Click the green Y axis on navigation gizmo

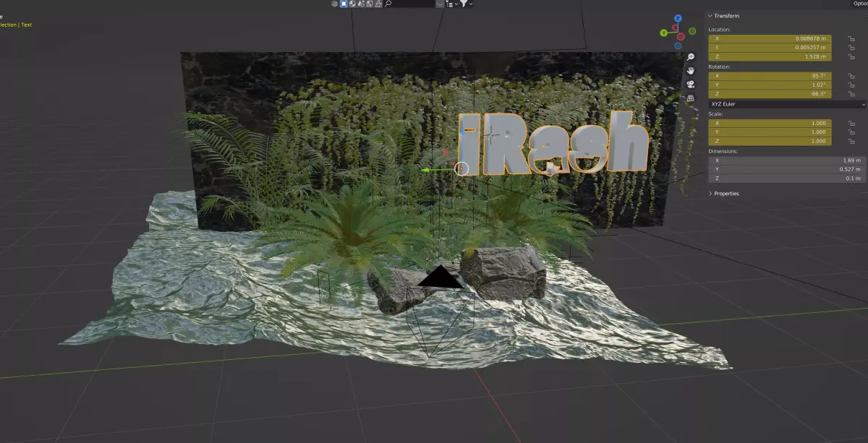coord(664,33)
